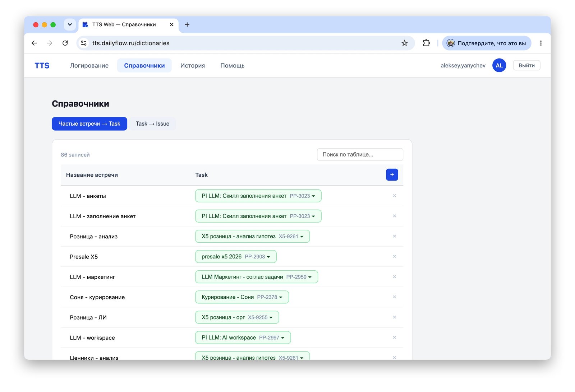575x392 pixels.
Task: Click the browser forward arrow
Action: pos(50,43)
